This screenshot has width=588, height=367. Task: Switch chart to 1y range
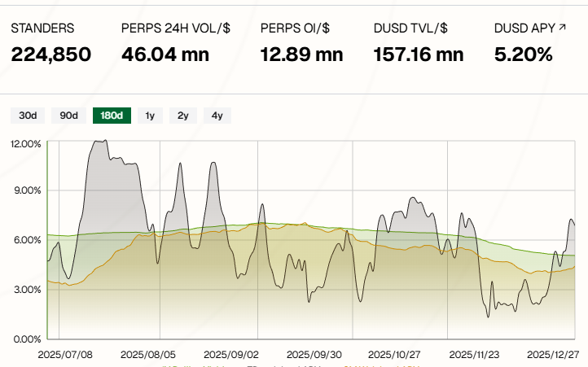150,116
